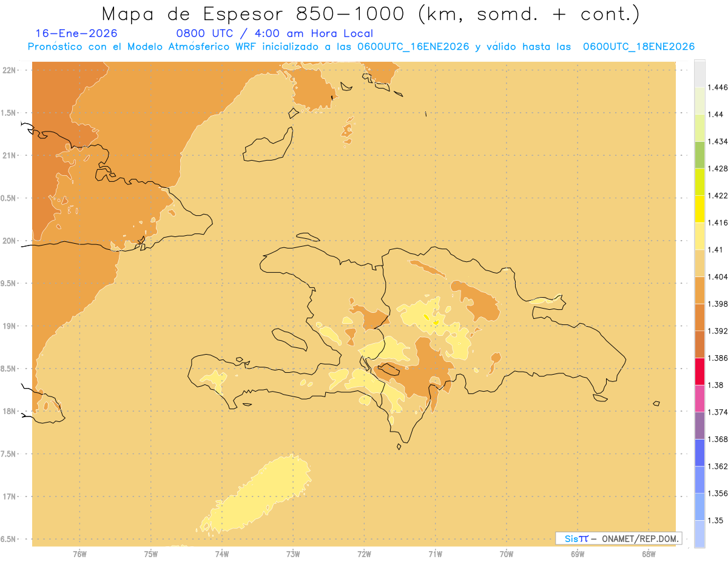
Task: Click the 'Sistt - ONAMET/REP.DOM.' credit box
Action: click(x=619, y=538)
